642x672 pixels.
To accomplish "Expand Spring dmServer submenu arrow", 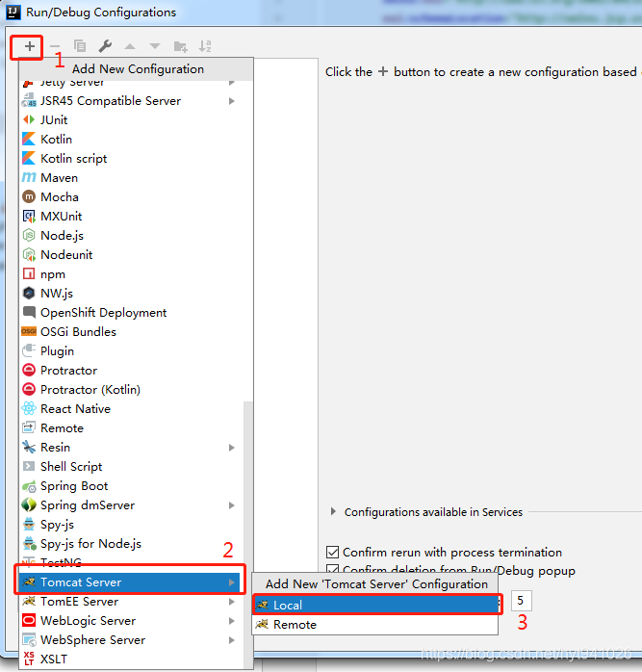I will click(x=232, y=505).
